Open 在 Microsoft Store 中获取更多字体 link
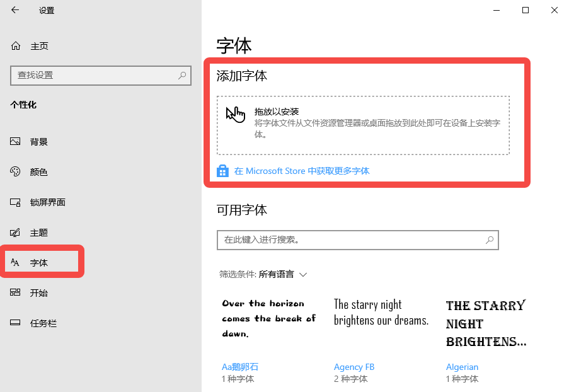Viewport: 569px width, 392px height. (301, 171)
